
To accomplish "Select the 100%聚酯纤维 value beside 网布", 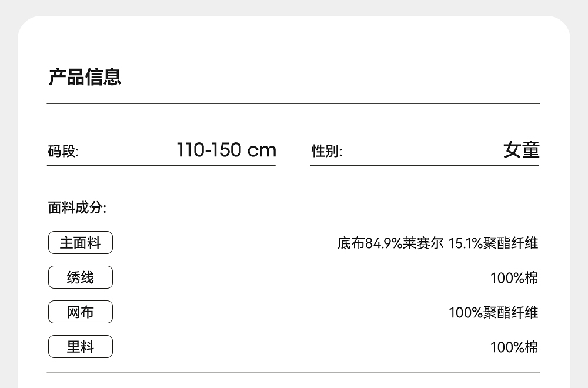I will (x=493, y=312).
